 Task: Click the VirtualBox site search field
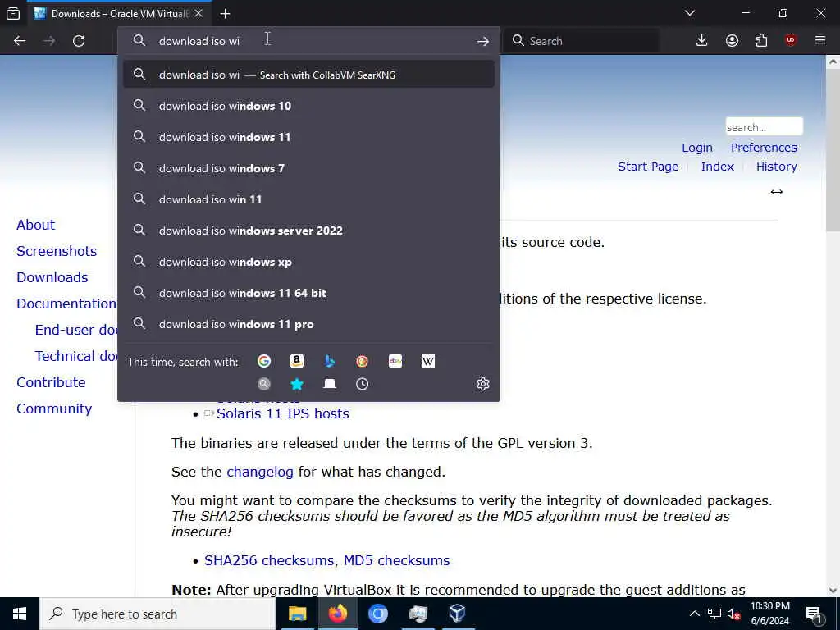pos(764,127)
